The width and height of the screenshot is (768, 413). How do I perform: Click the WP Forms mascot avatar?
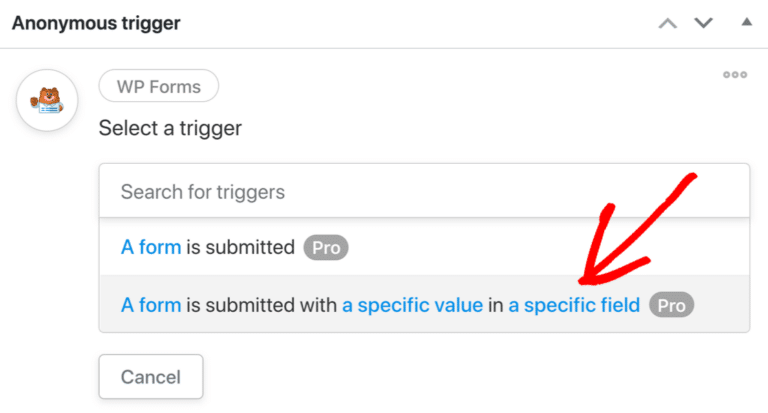pos(47,101)
